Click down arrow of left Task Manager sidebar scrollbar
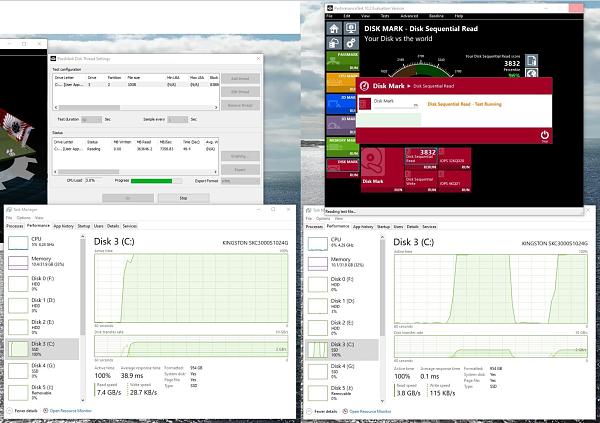The width and height of the screenshot is (600, 423). (x=83, y=400)
